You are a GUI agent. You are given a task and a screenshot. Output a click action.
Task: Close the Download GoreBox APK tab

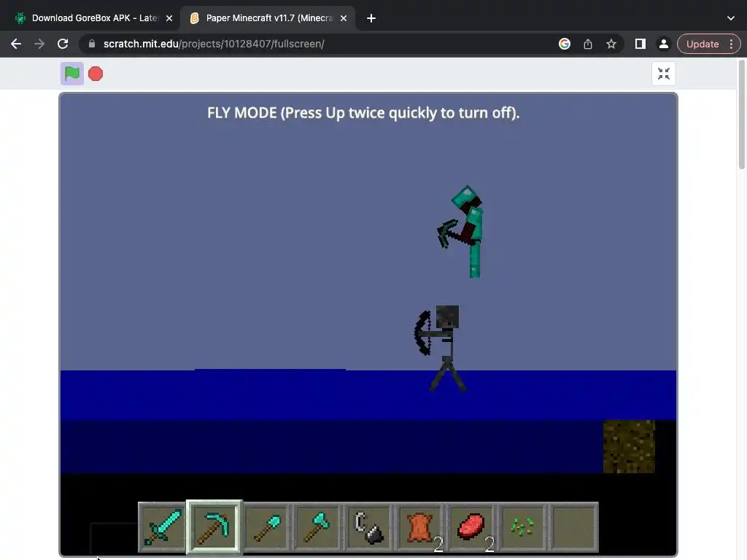tap(169, 18)
